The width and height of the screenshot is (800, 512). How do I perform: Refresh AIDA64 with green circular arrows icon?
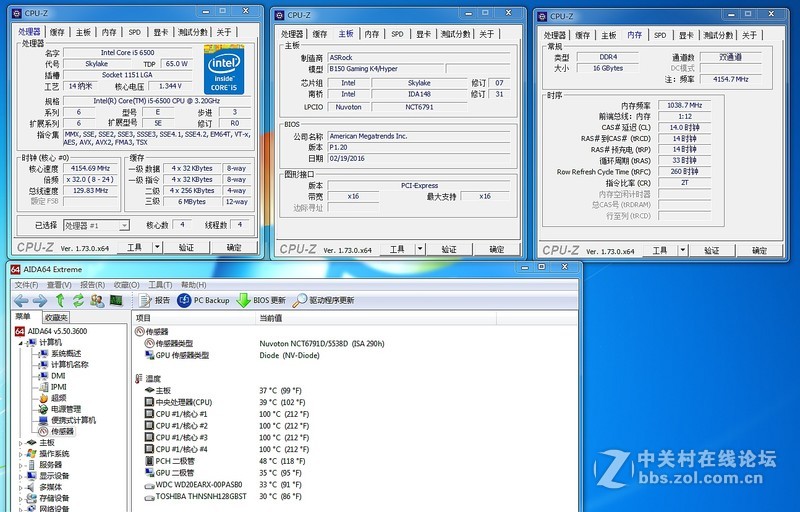pyautogui.click(x=78, y=300)
